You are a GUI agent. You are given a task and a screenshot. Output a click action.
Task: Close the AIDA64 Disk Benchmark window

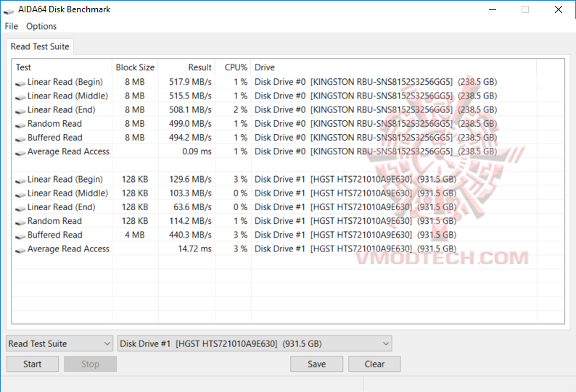(559, 10)
